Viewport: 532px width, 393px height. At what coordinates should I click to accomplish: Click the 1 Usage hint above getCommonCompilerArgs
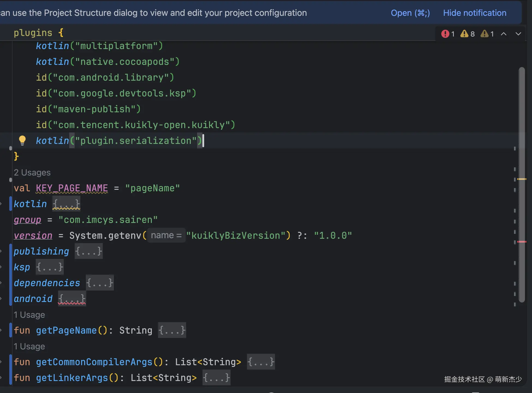click(29, 346)
